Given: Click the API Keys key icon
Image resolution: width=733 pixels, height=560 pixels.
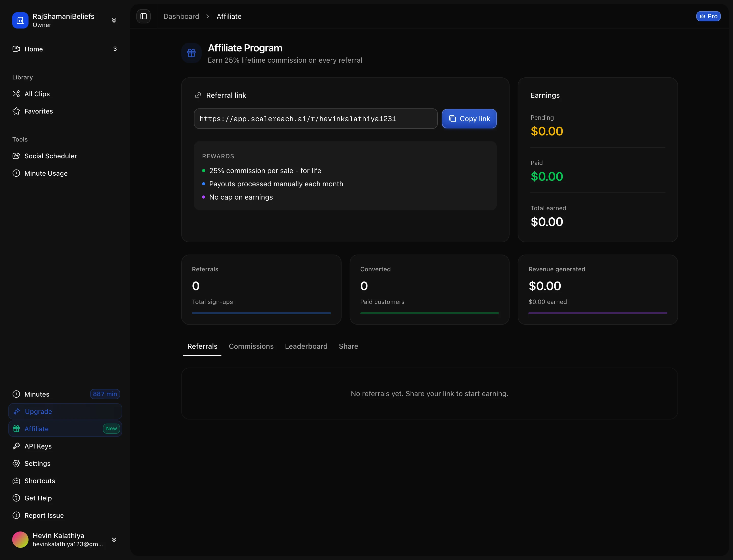Looking at the screenshot, I should 16,446.
